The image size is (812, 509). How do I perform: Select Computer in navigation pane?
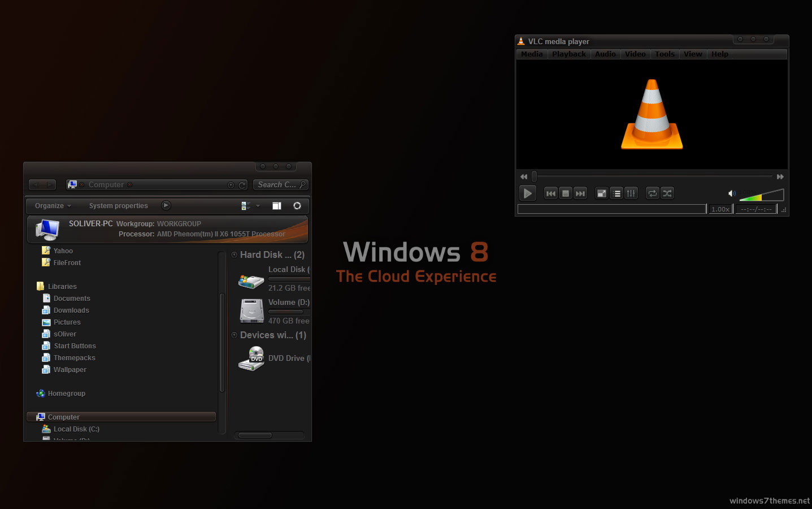pyautogui.click(x=121, y=417)
